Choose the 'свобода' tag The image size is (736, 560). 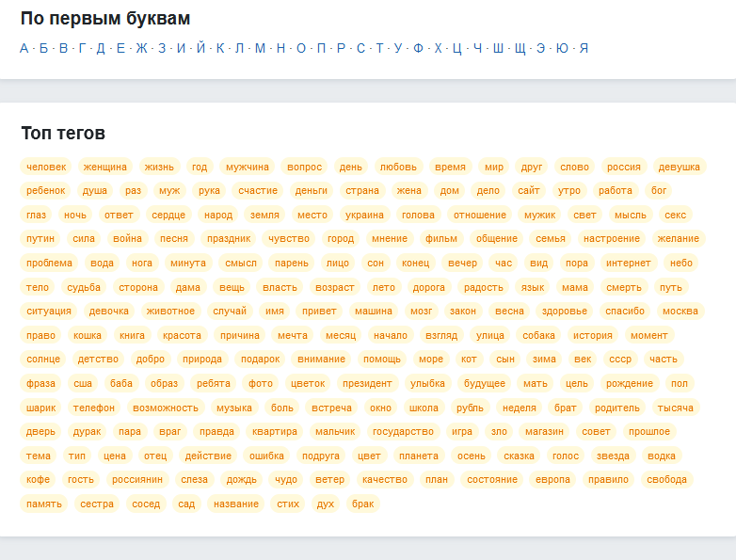[x=666, y=479]
